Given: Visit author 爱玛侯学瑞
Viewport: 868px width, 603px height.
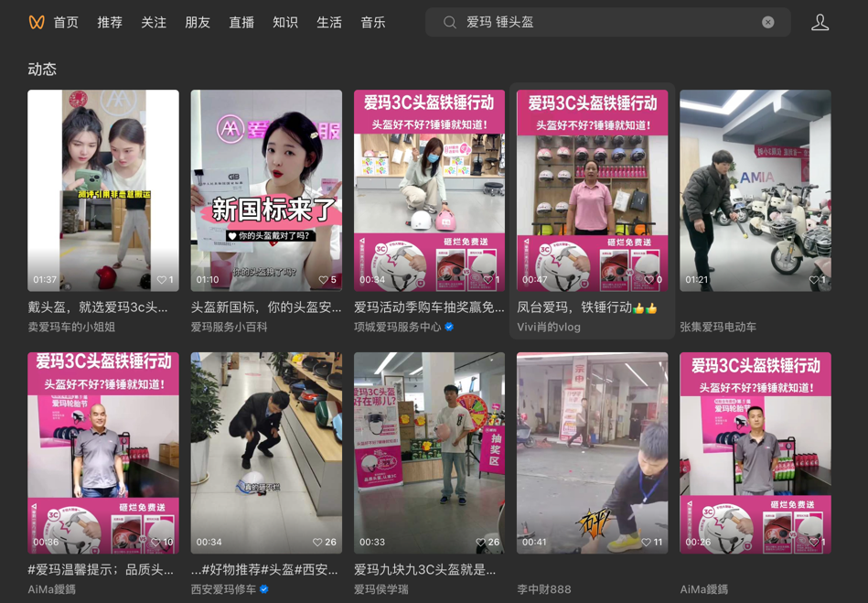Looking at the screenshot, I should coord(381,589).
